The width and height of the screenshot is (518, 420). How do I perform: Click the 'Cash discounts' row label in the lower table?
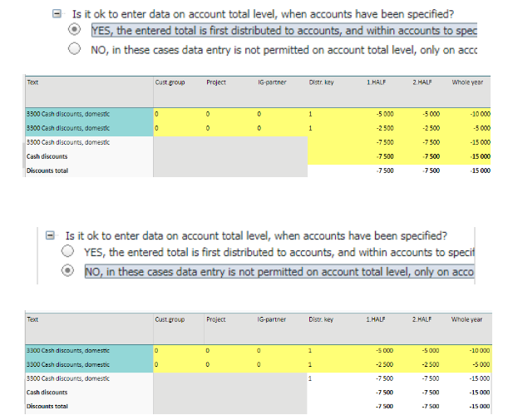[x=47, y=393]
